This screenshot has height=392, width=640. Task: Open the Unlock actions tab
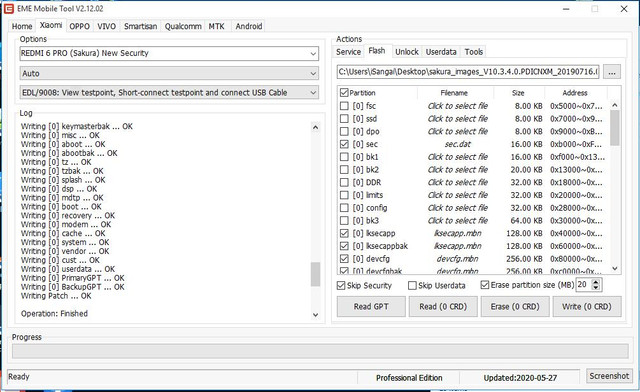click(x=407, y=52)
